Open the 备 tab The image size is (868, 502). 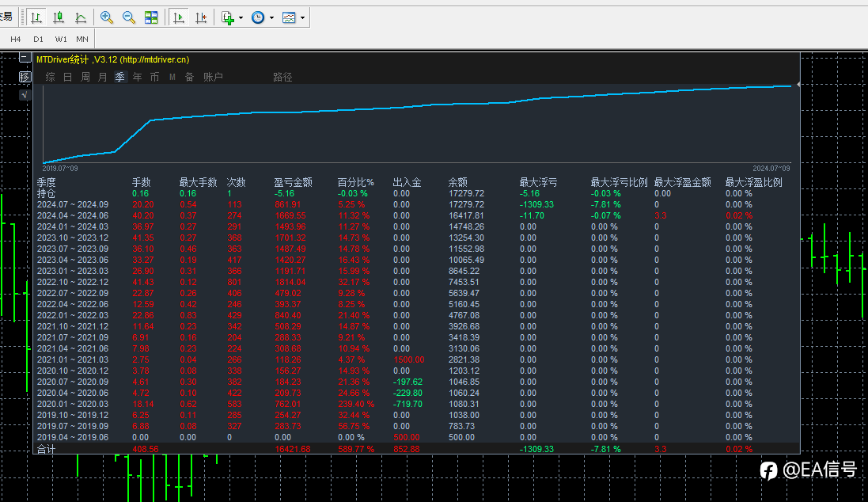189,77
